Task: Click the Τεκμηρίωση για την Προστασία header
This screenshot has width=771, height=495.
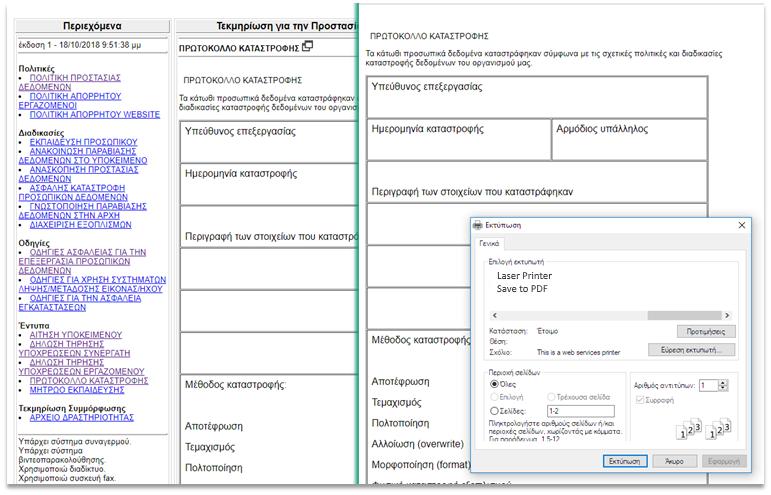Action: pos(267,26)
